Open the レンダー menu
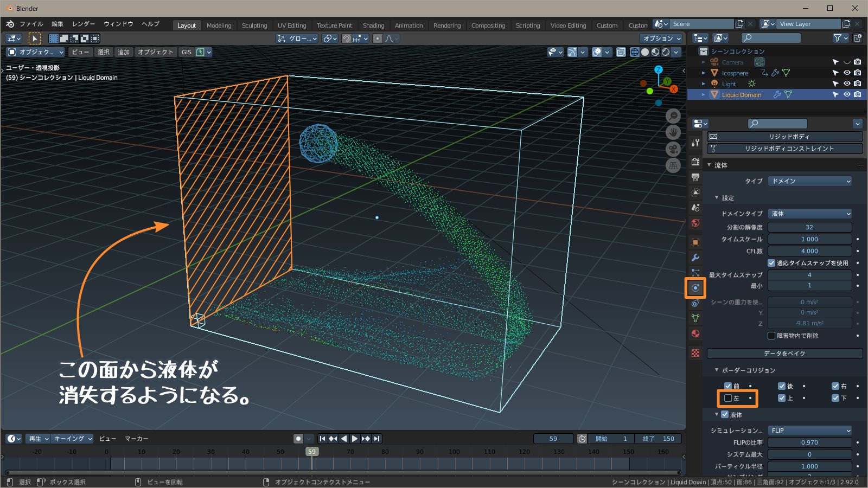The height and width of the screenshot is (488, 868). [x=84, y=24]
